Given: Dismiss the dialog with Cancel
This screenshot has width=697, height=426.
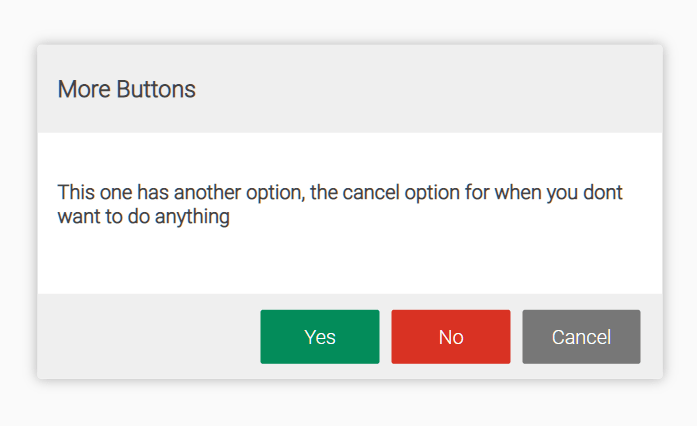Looking at the screenshot, I should tap(581, 337).
